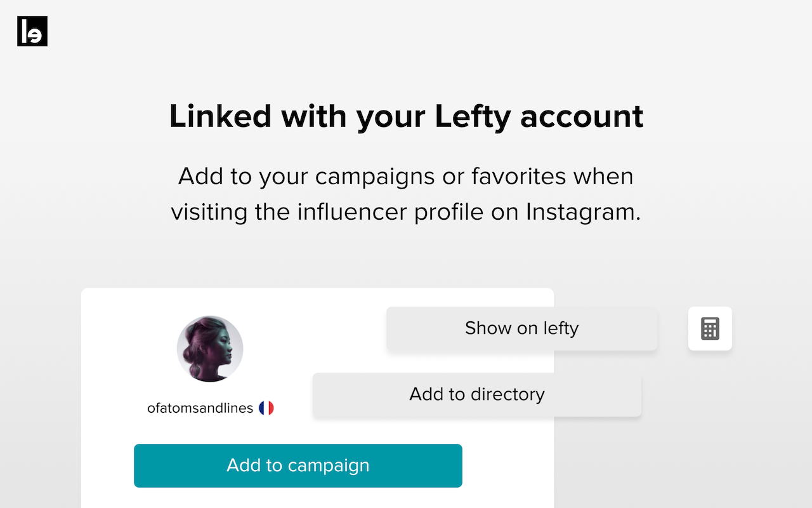Click the heading Linked with your Lefty account
This screenshot has width=812, height=508.
(x=406, y=116)
